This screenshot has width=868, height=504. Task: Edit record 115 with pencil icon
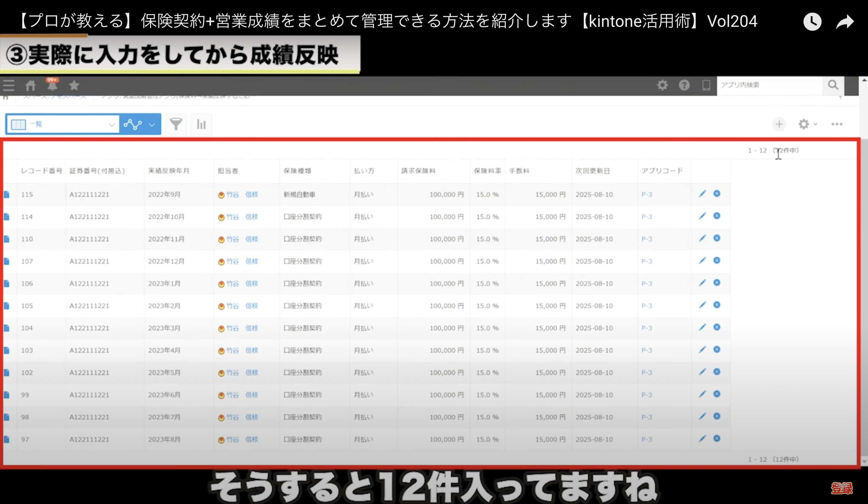pos(702,194)
